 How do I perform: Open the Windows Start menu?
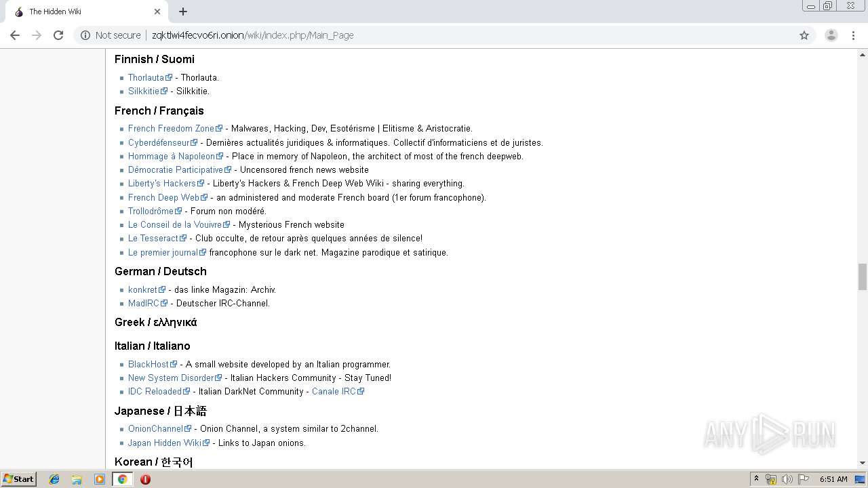tap(19, 479)
